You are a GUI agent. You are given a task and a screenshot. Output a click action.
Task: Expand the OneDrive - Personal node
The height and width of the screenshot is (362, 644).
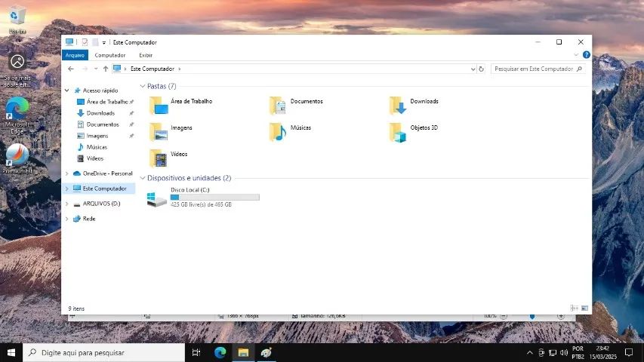67,173
